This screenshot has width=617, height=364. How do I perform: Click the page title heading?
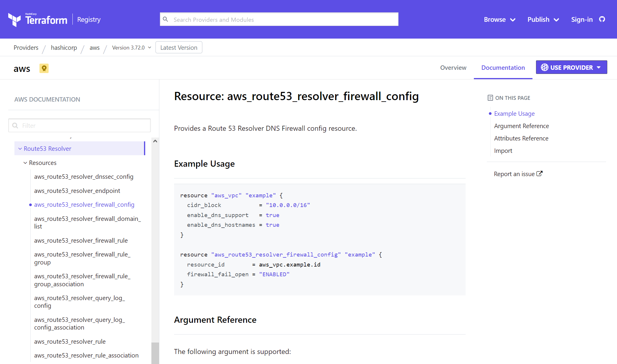coord(296,96)
